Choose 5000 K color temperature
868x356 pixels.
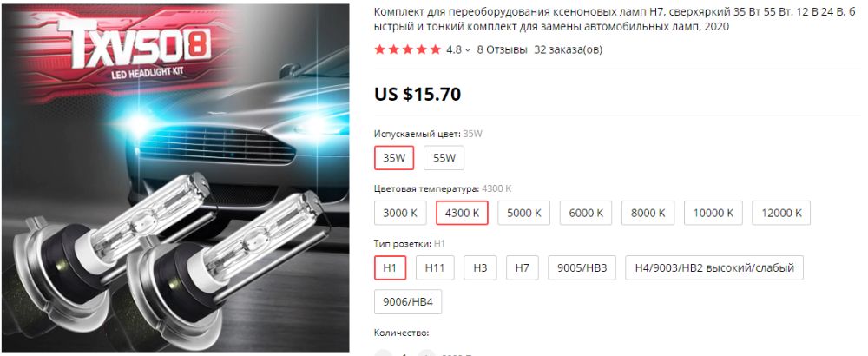pos(523,213)
